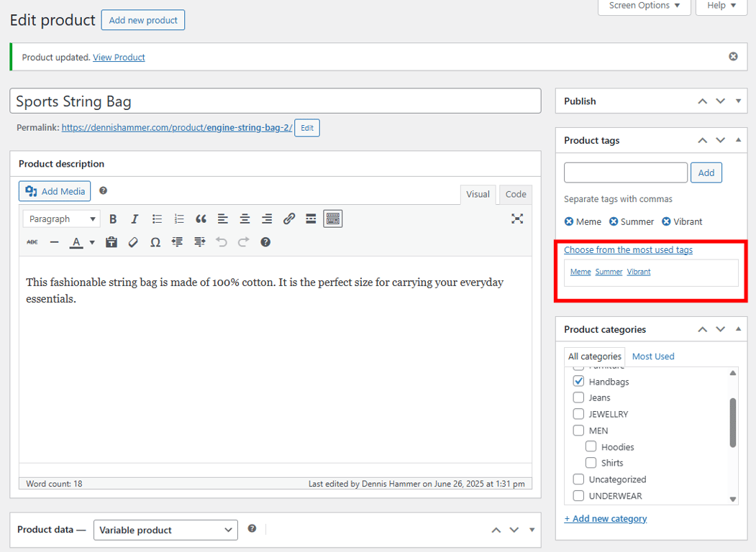The image size is (756, 552).
Task: Uncheck the Handbags category
Action: (x=578, y=381)
